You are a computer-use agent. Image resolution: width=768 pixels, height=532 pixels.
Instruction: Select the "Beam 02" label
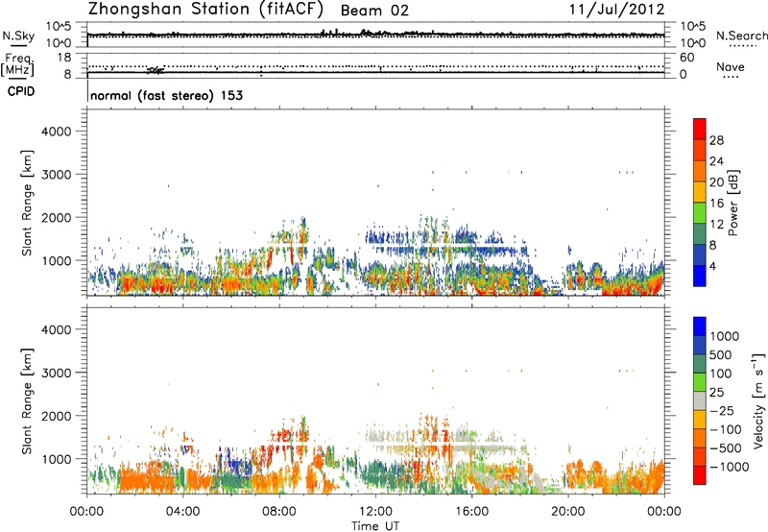click(374, 11)
